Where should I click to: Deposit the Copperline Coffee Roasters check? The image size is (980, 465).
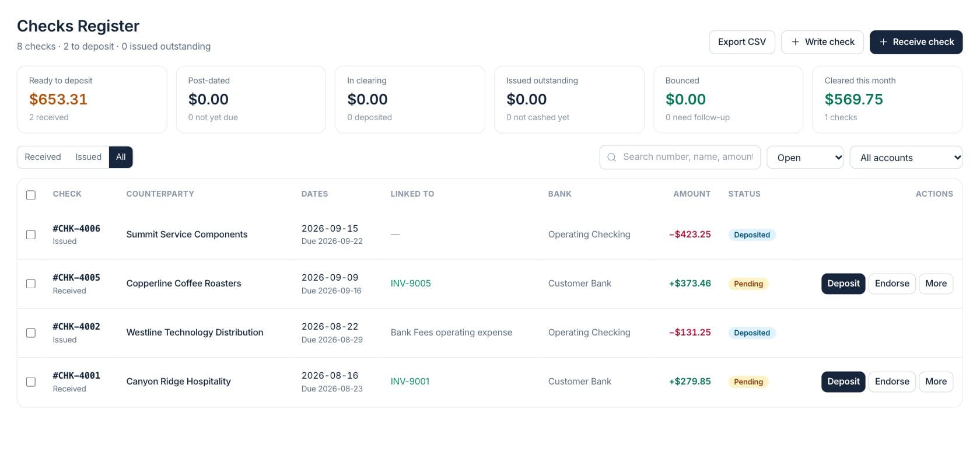(843, 284)
